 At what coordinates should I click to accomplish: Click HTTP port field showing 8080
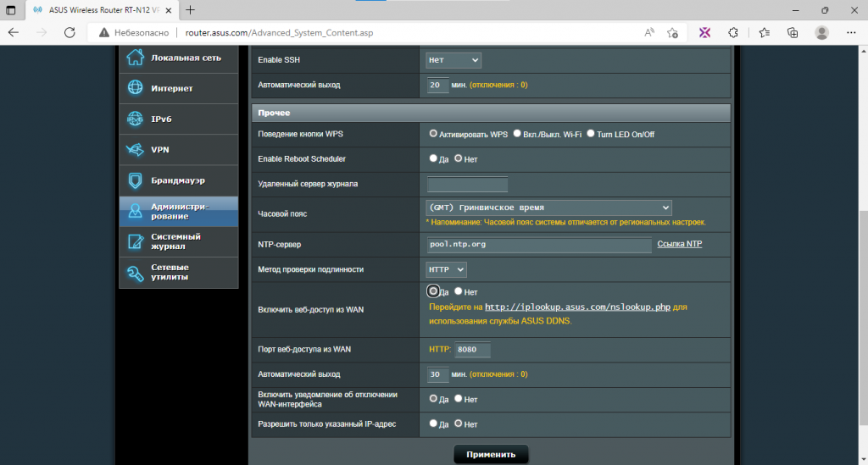click(x=472, y=350)
